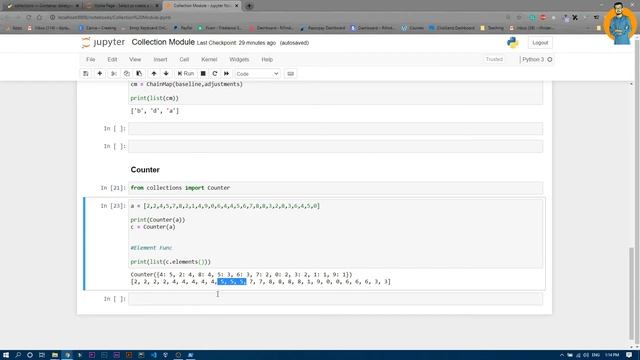
Task: Open the Kernel menu
Action: point(209,59)
